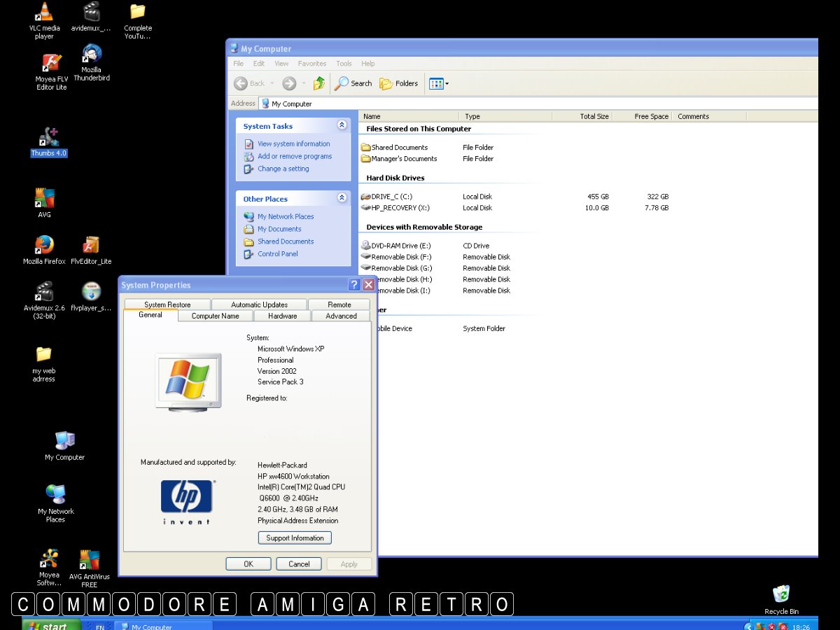Open the Tools menu
Screen dimensions: 840x630
pyautogui.click(x=344, y=64)
